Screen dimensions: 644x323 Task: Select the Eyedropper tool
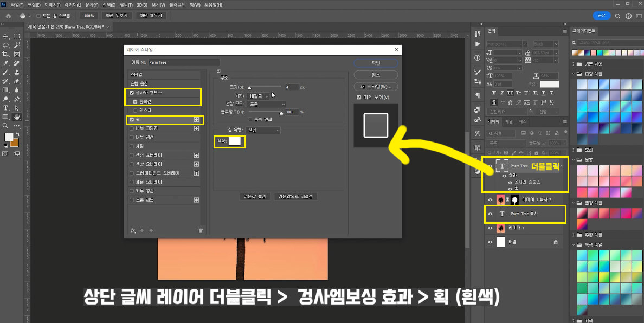(x=5, y=64)
